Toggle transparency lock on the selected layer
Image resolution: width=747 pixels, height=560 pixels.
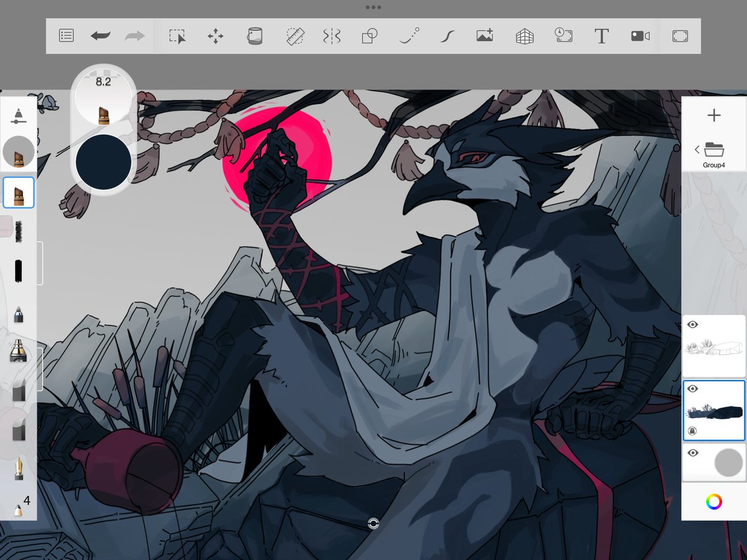[692, 430]
